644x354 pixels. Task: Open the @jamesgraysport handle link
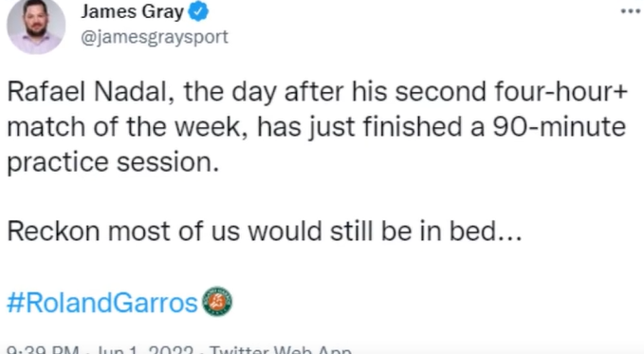(x=155, y=37)
